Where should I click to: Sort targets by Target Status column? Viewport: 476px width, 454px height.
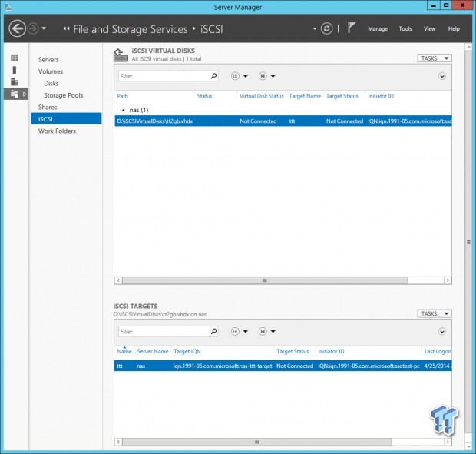pos(293,351)
